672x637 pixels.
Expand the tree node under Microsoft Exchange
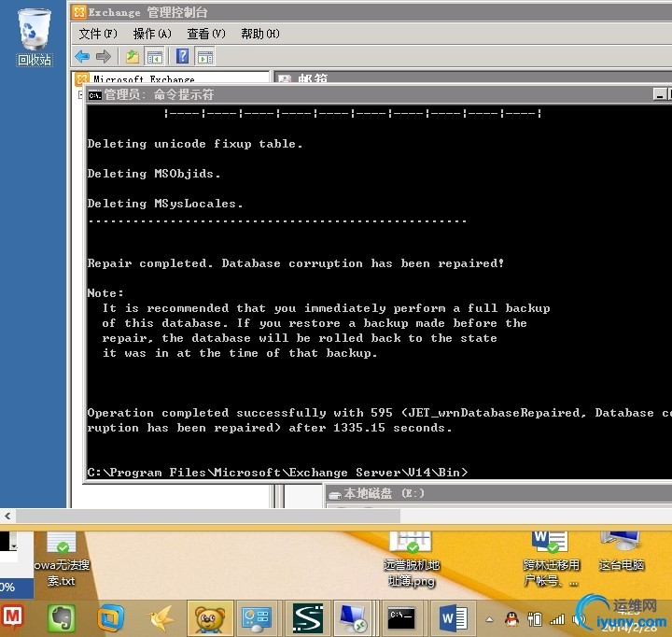click(x=80, y=94)
